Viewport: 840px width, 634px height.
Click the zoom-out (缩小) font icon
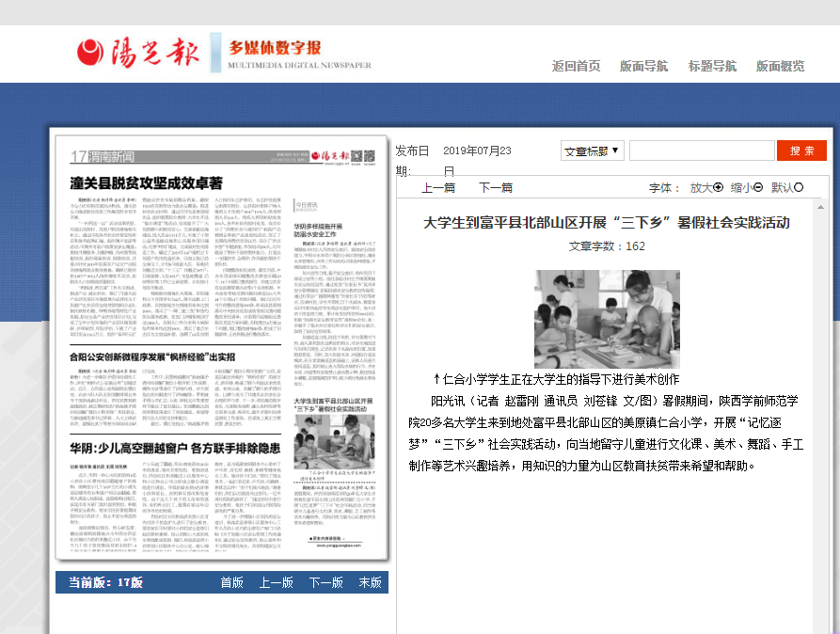pos(758,187)
